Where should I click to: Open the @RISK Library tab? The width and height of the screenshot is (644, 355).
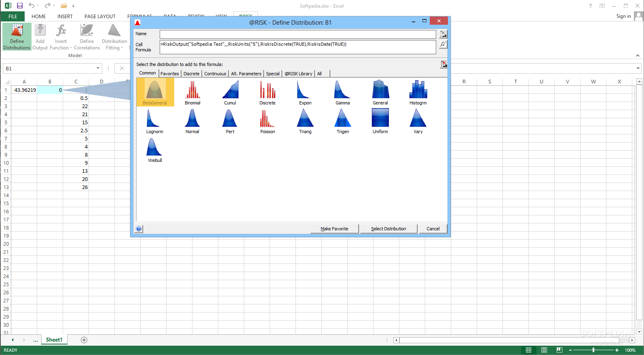(298, 74)
